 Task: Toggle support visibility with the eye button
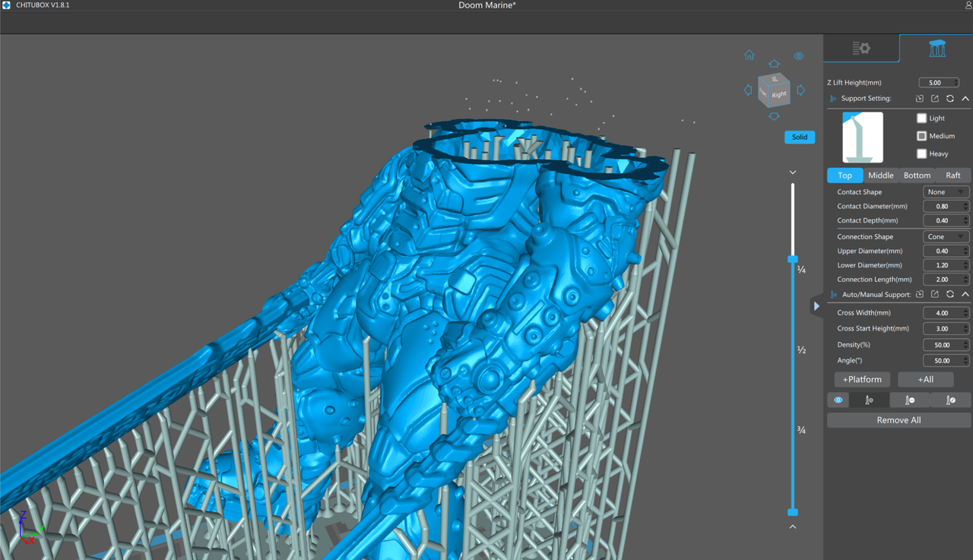(x=838, y=400)
